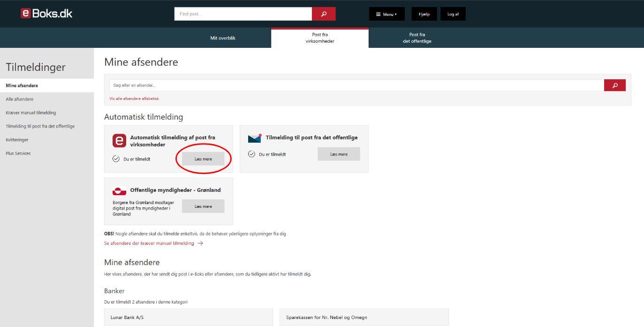Click checkmark icon in det offentlige card
The height and width of the screenshot is (327, 644).
tap(251, 154)
